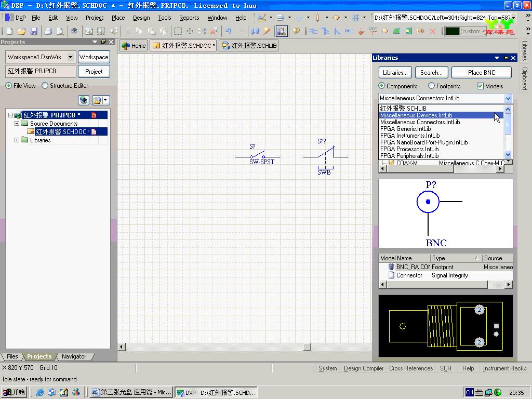Click the Print Preview icon
The width and height of the screenshot is (532, 399).
[60, 31]
